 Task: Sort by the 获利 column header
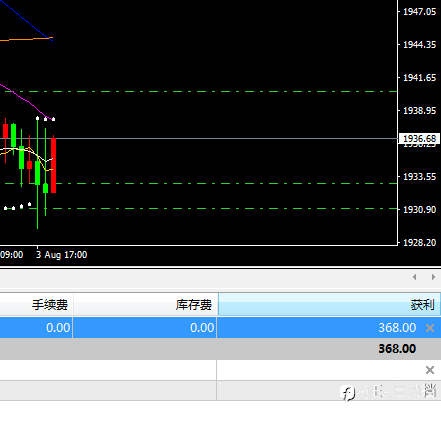click(329, 304)
